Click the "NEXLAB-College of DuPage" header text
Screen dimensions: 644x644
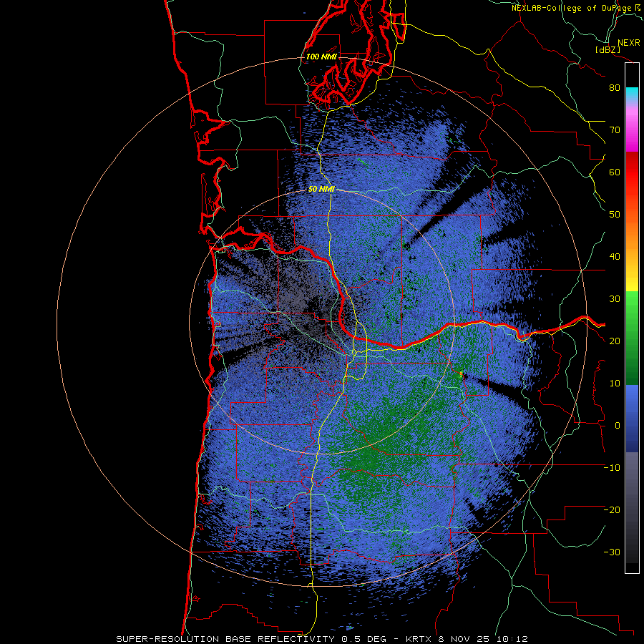coord(571,8)
